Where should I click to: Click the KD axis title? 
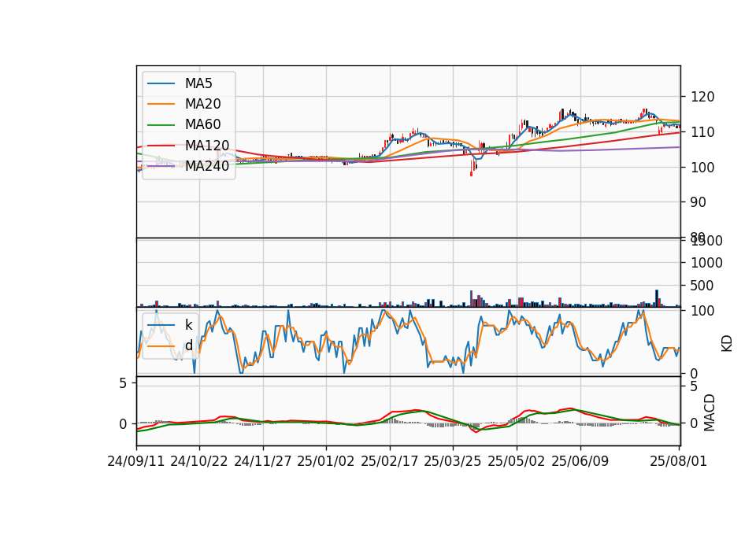coord(727,344)
